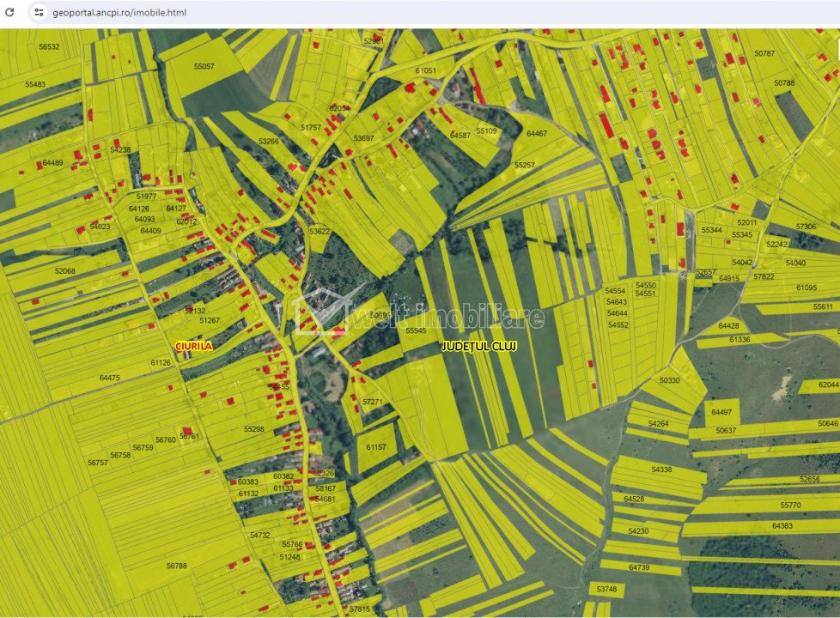Select parcel 55057 on the map
This screenshot has height=618, width=840.
204,66
